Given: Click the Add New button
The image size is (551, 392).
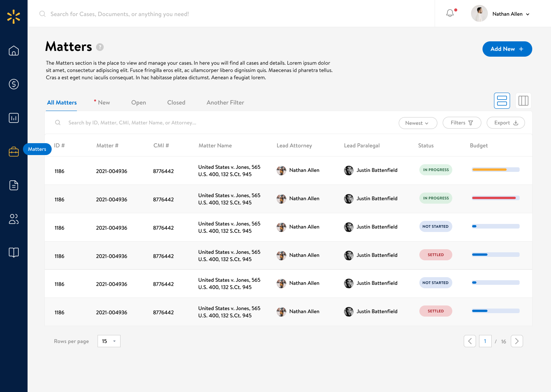Looking at the screenshot, I should click(507, 49).
